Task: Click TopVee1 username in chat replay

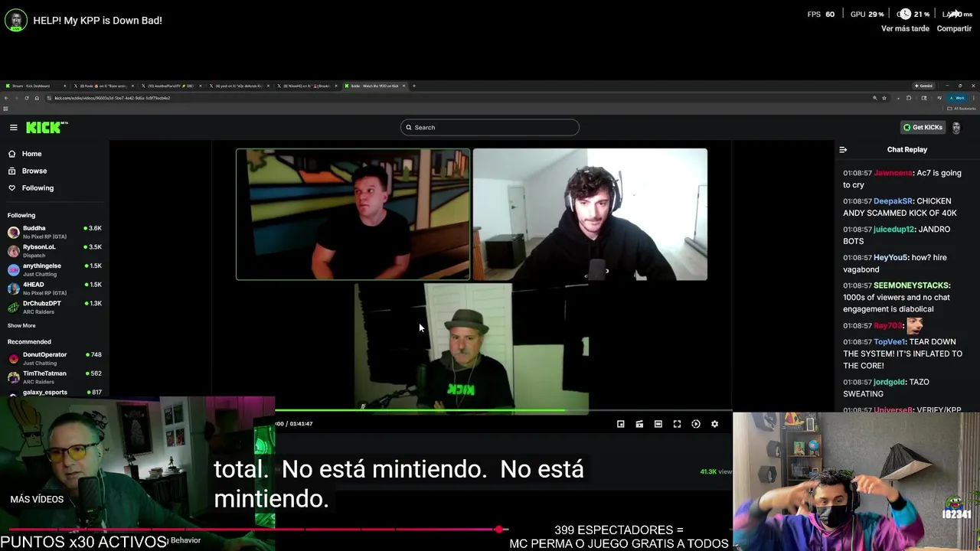Action: pyautogui.click(x=889, y=342)
